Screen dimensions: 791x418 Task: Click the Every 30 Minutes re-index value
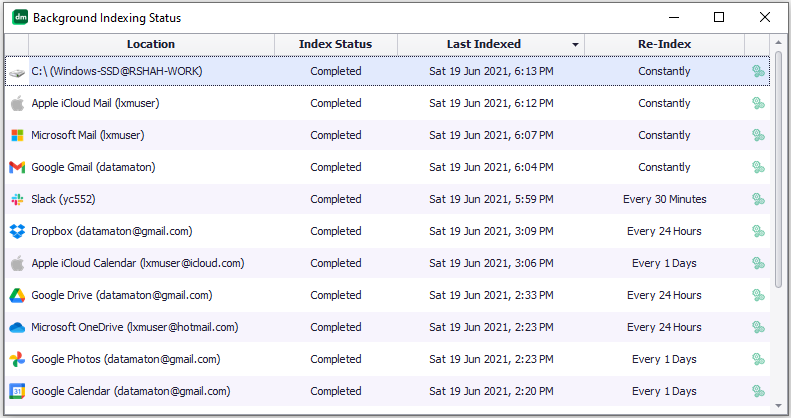click(664, 199)
